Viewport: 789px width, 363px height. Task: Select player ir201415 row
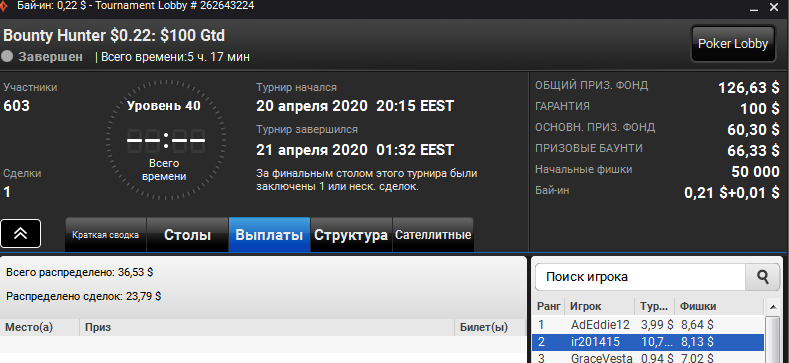[648, 342]
